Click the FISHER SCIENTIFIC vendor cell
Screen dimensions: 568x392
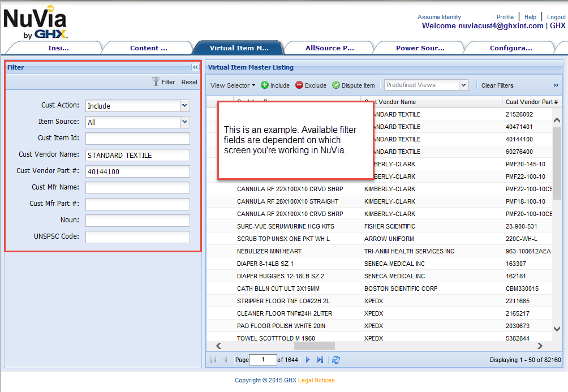pos(390,226)
